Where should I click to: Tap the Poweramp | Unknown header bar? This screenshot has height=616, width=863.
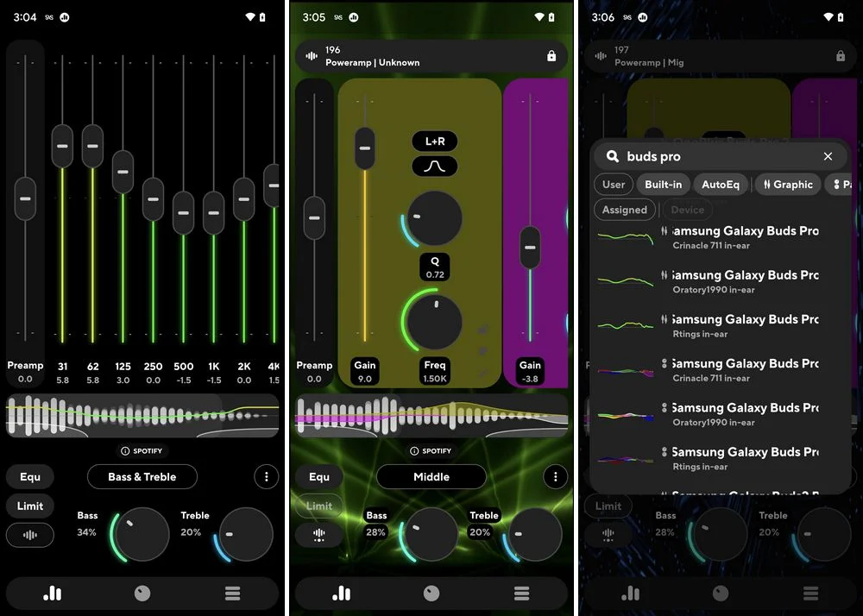431,56
